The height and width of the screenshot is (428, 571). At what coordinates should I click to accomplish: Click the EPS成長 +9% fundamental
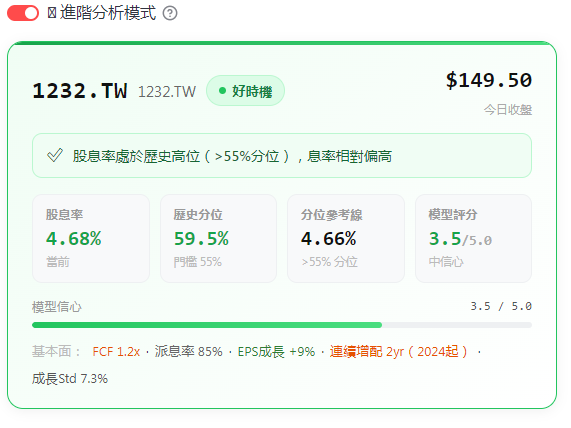pyautogui.click(x=276, y=352)
